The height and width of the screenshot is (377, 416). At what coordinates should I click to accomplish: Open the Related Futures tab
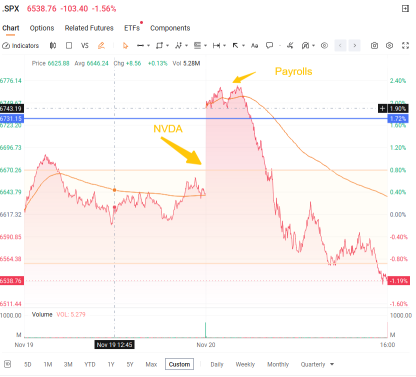point(89,28)
